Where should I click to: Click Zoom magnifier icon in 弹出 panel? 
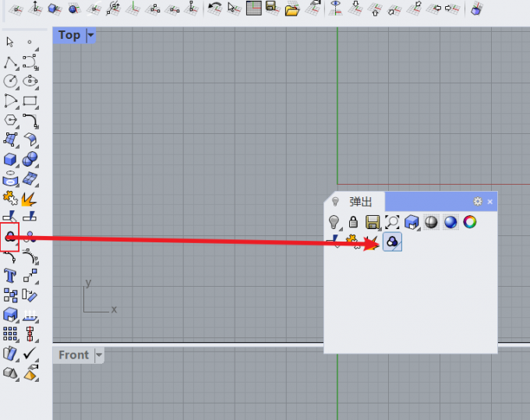coord(392,222)
